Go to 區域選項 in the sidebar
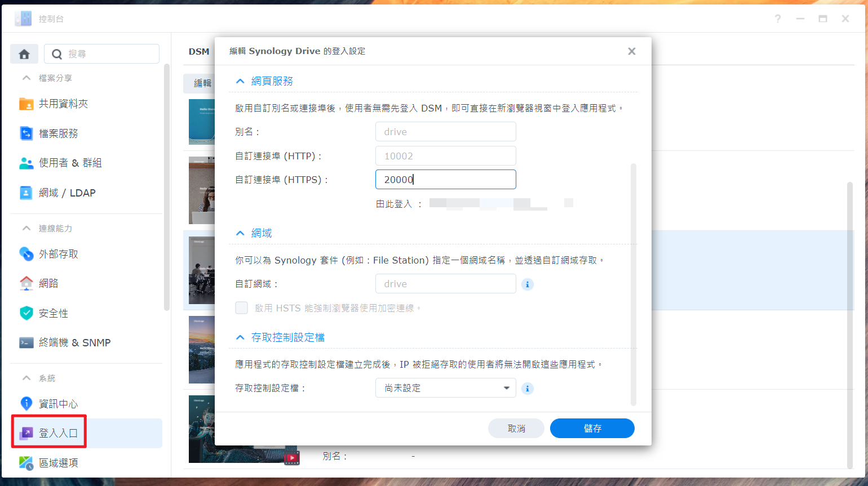Screen dimensions: 868x486 [x=86, y=463]
